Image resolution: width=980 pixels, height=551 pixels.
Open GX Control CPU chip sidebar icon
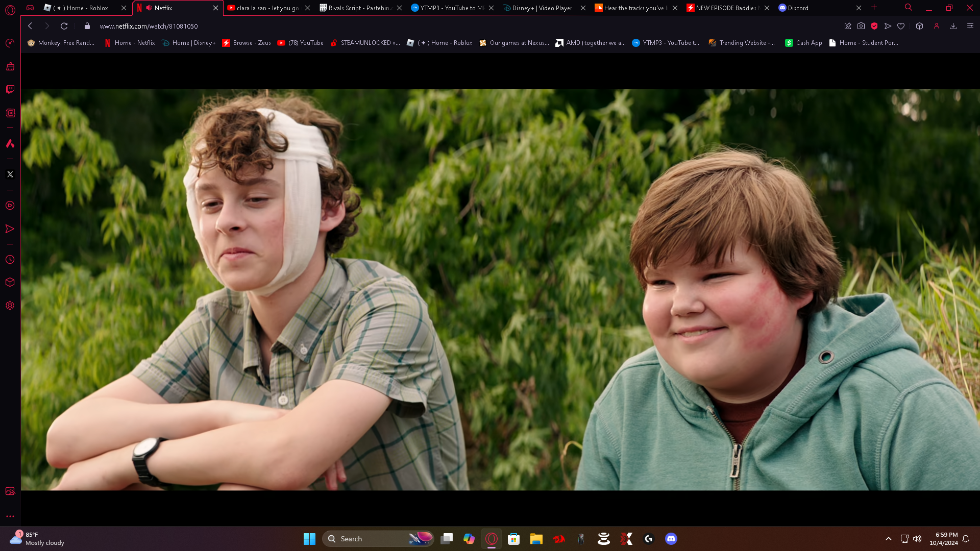(10, 113)
